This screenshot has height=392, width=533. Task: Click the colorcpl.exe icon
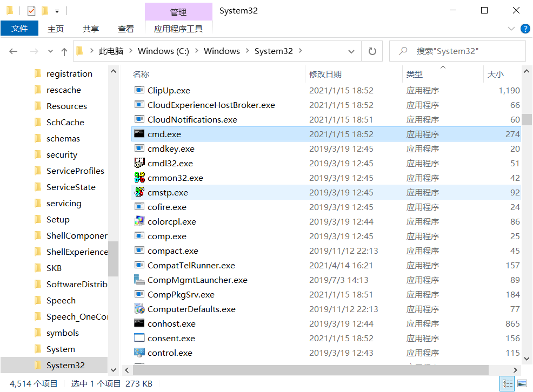(x=139, y=221)
